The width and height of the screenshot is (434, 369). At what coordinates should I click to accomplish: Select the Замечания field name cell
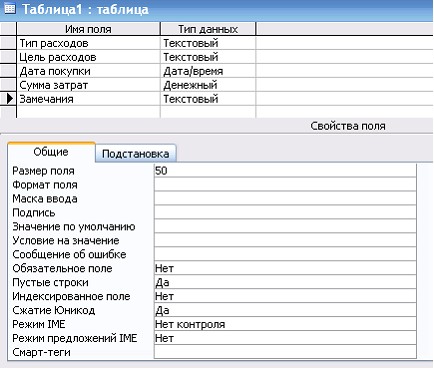click(x=88, y=99)
